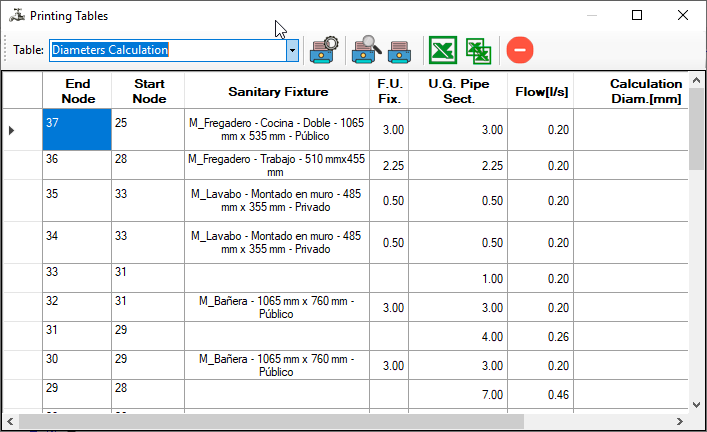This screenshot has width=707, height=432.
Task: Click the vertical scrollbar up arrow
Action: (x=696, y=80)
